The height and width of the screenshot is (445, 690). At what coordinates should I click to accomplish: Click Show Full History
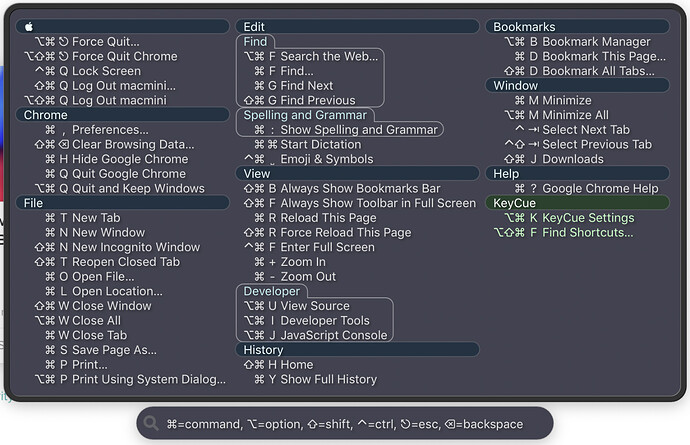tap(316, 379)
